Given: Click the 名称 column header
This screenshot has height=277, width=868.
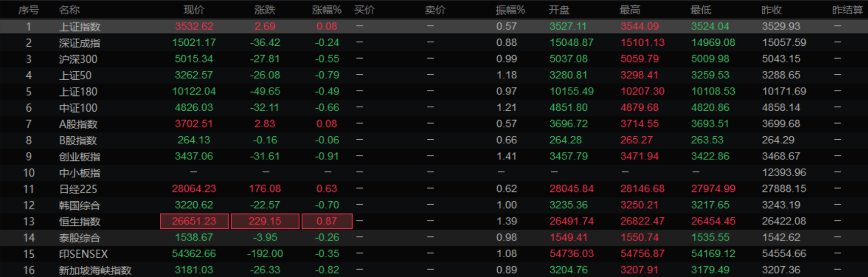Looking at the screenshot, I should click(x=69, y=10).
